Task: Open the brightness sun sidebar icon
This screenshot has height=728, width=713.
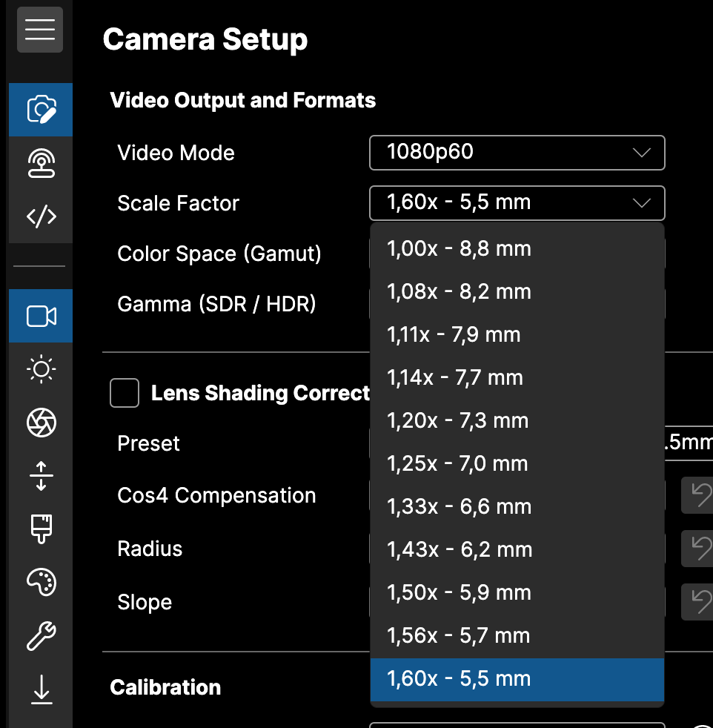Action: [x=41, y=369]
